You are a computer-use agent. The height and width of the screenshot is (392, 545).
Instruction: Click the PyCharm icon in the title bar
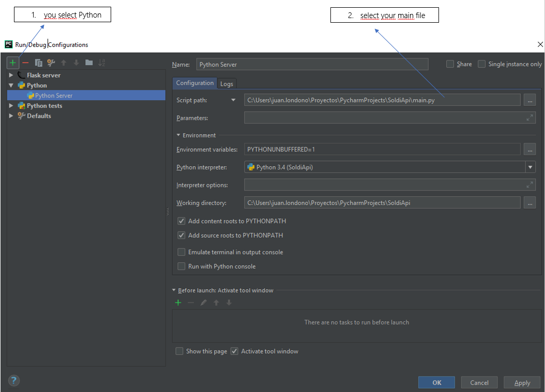(9, 44)
